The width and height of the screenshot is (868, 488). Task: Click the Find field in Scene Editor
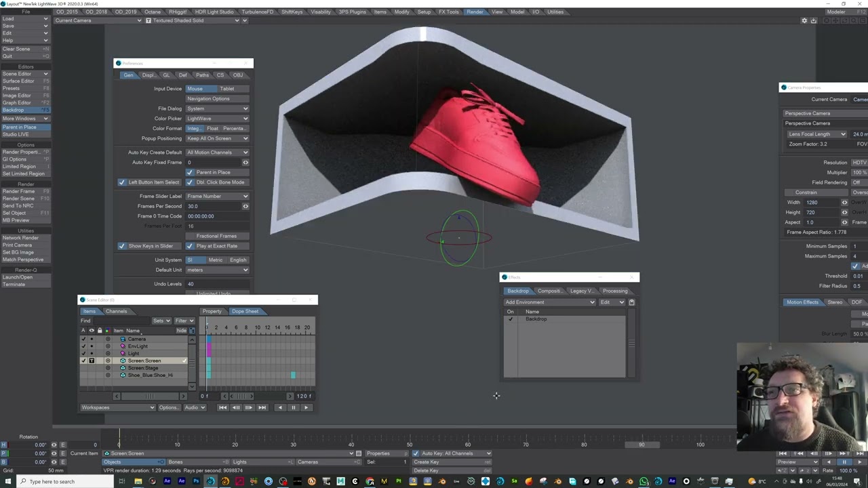(121, 321)
